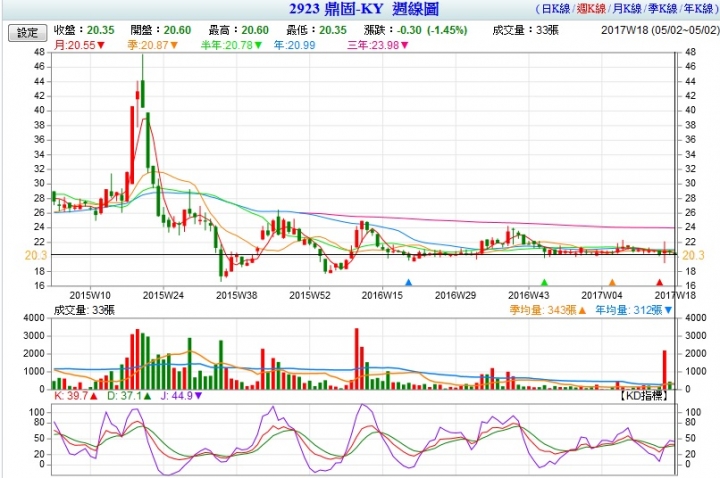Click the 2923 鼎固-KY 週線圖 title

tap(364, 9)
